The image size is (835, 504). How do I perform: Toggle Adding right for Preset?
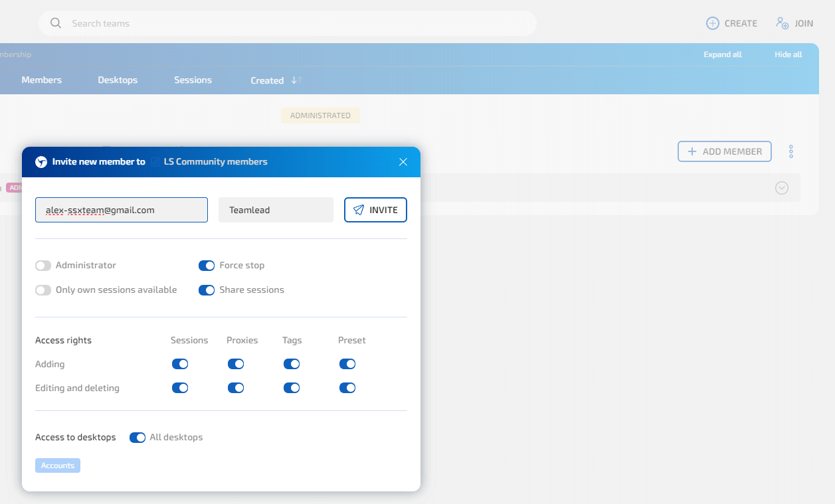click(x=347, y=364)
